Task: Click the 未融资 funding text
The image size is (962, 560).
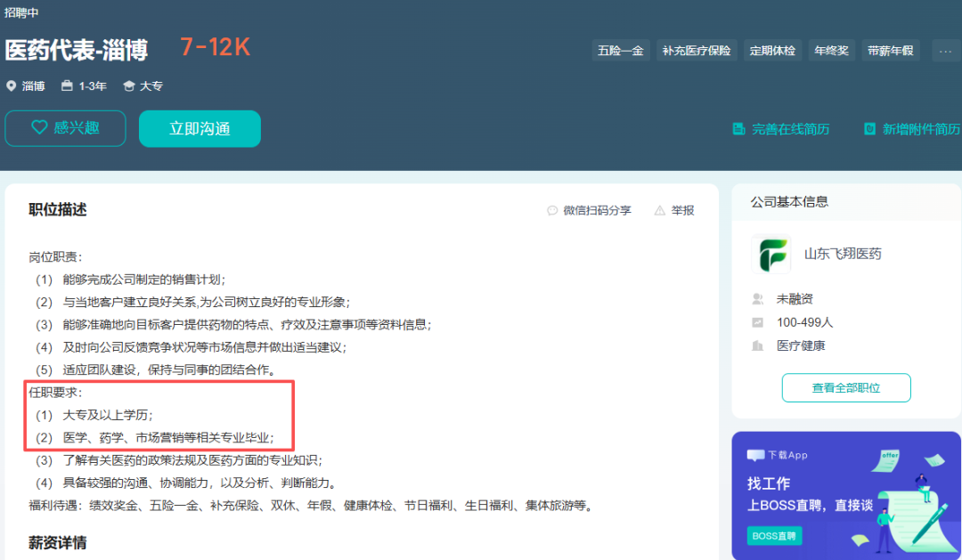Action: (x=795, y=299)
